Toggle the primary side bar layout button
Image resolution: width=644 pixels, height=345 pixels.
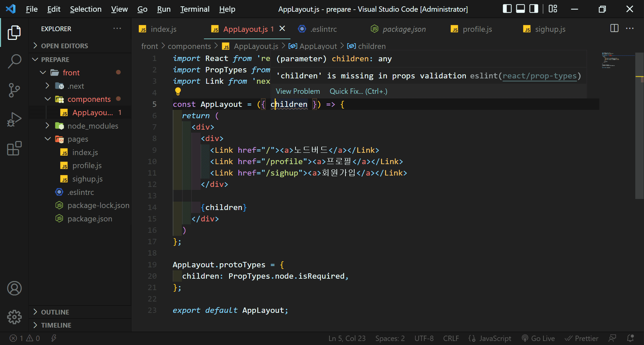point(507,9)
